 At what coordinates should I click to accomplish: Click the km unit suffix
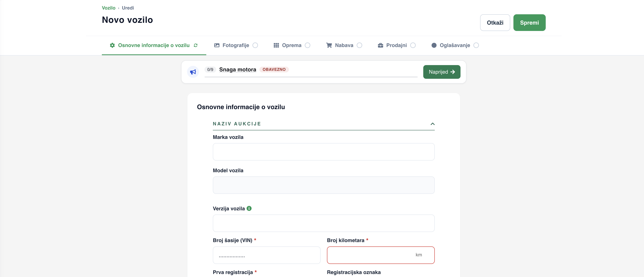tap(419, 255)
